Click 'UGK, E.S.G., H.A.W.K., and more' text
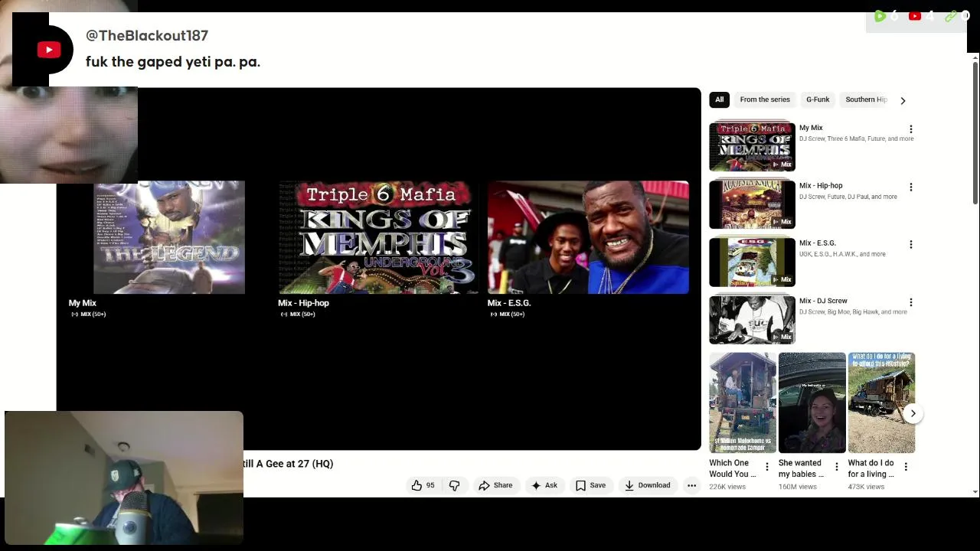Screen dimensions: 980x551 point(842,254)
